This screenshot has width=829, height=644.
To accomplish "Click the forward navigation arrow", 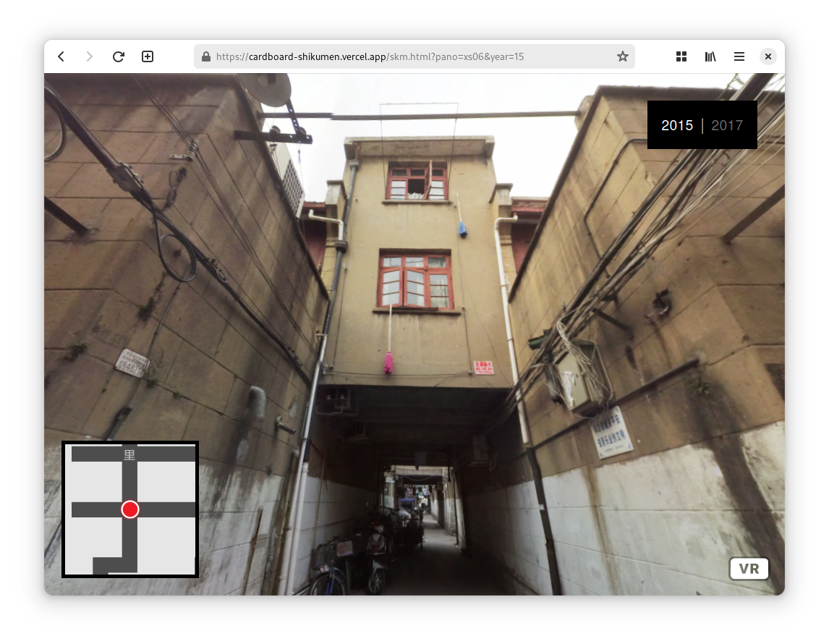I will pyautogui.click(x=90, y=56).
